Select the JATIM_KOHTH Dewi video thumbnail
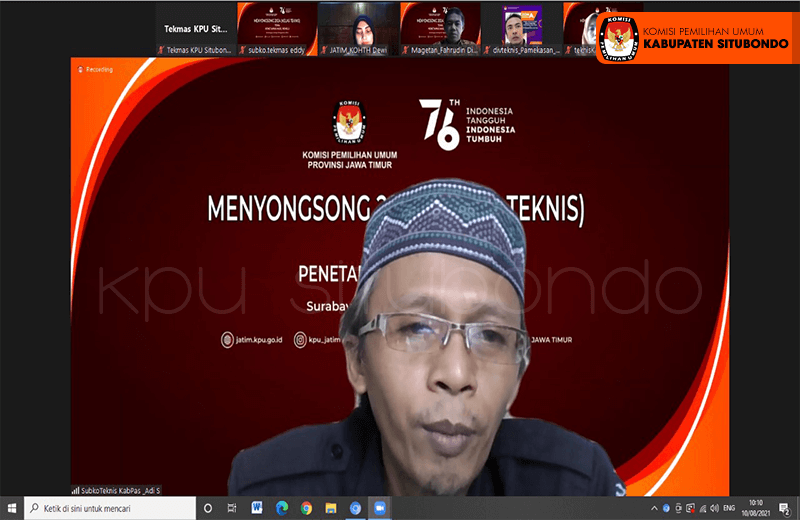The height and width of the screenshot is (520, 800). [357, 28]
